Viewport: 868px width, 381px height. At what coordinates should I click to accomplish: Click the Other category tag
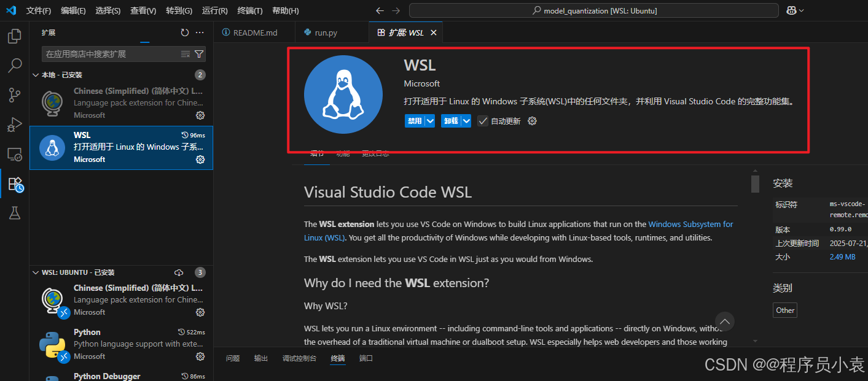point(785,310)
